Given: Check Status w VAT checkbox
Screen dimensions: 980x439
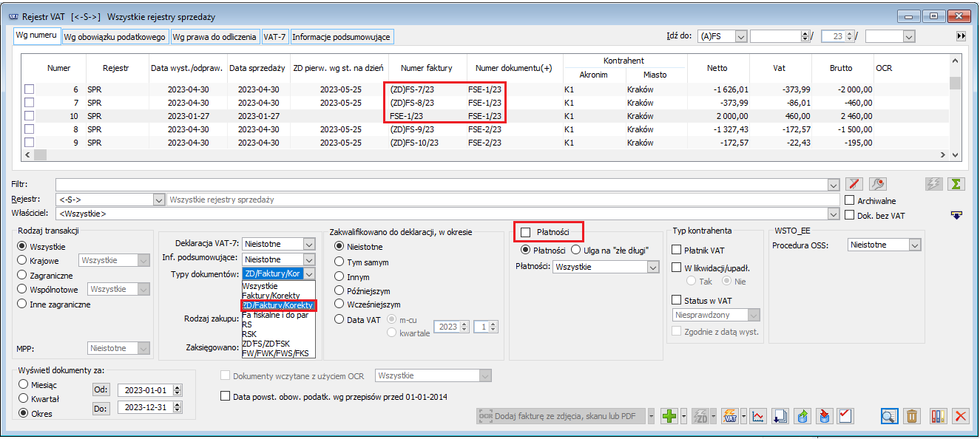Looking at the screenshot, I should pos(676,300).
